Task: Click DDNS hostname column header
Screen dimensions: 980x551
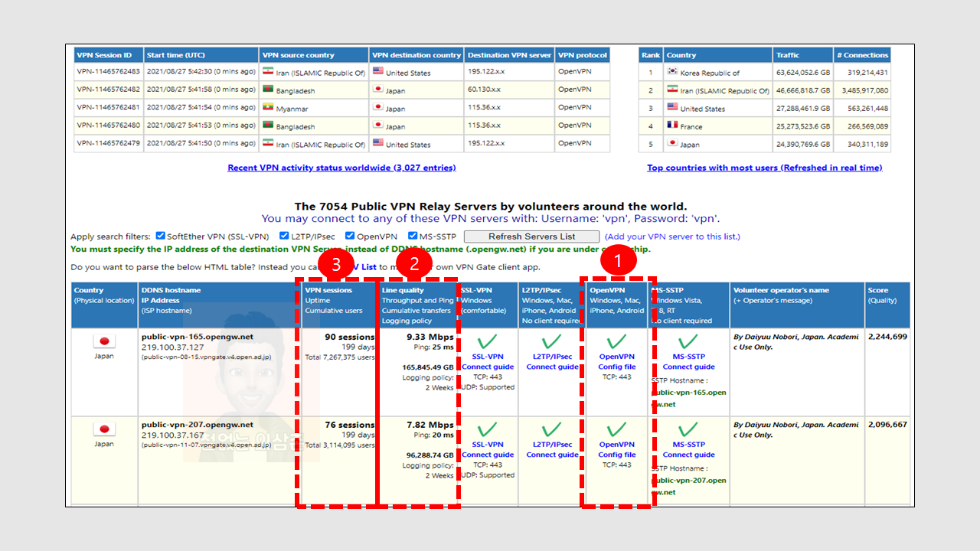Action: [218, 305]
